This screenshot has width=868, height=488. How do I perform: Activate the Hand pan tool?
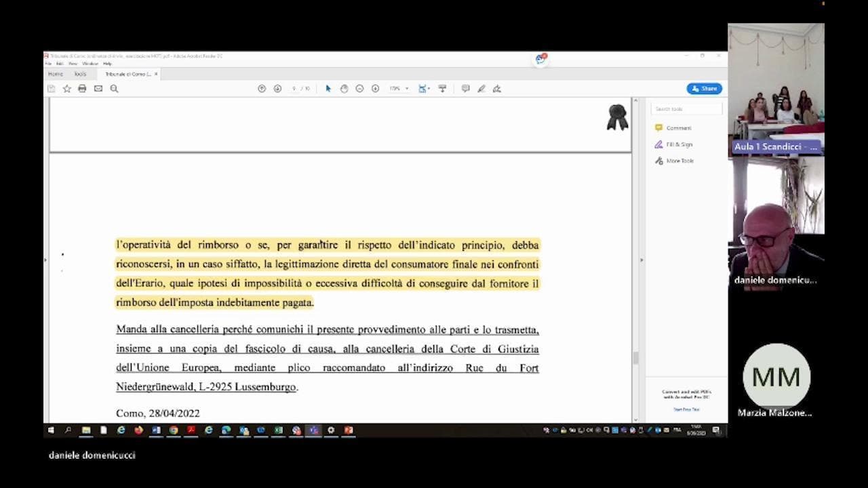point(344,89)
